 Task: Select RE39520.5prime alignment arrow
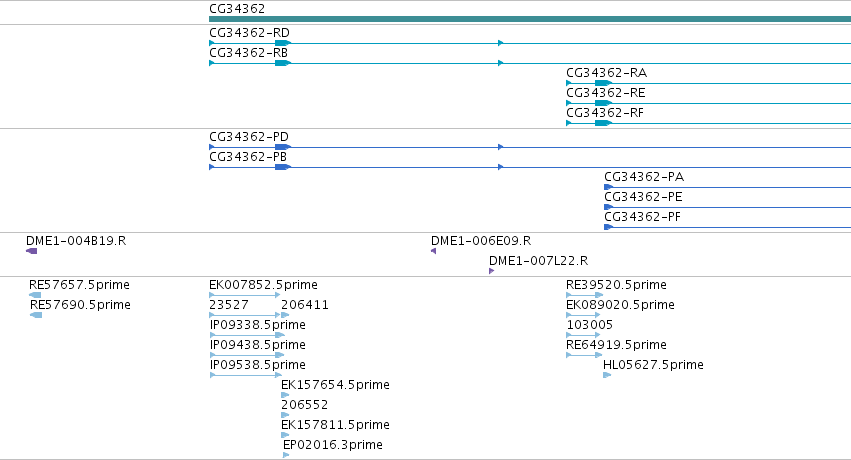(585, 295)
